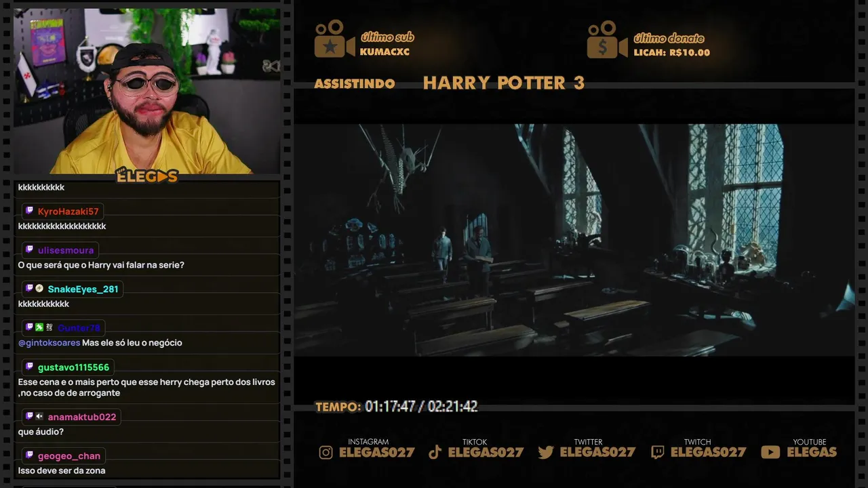Click green badge beside Gunter78
The height and width of the screenshot is (488, 868).
tap(39, 327)
